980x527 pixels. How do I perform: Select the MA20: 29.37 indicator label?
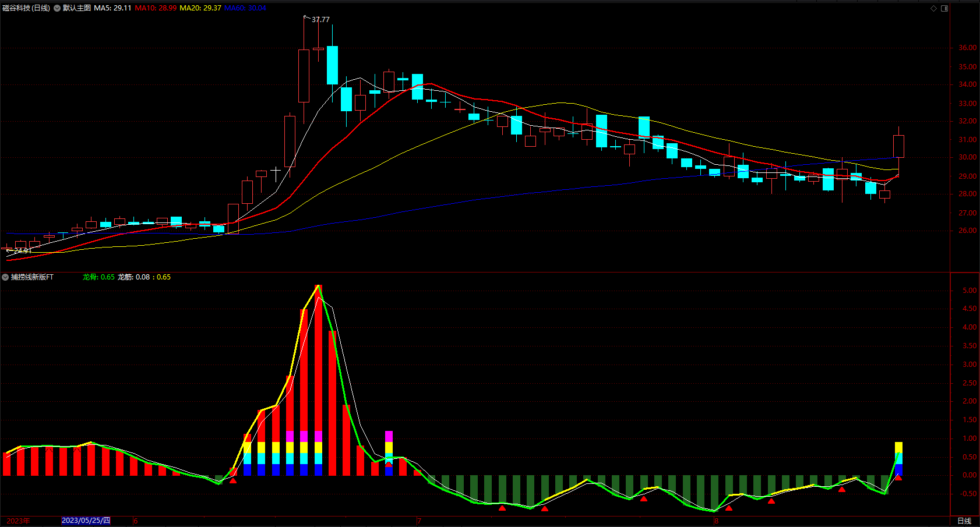200,8
